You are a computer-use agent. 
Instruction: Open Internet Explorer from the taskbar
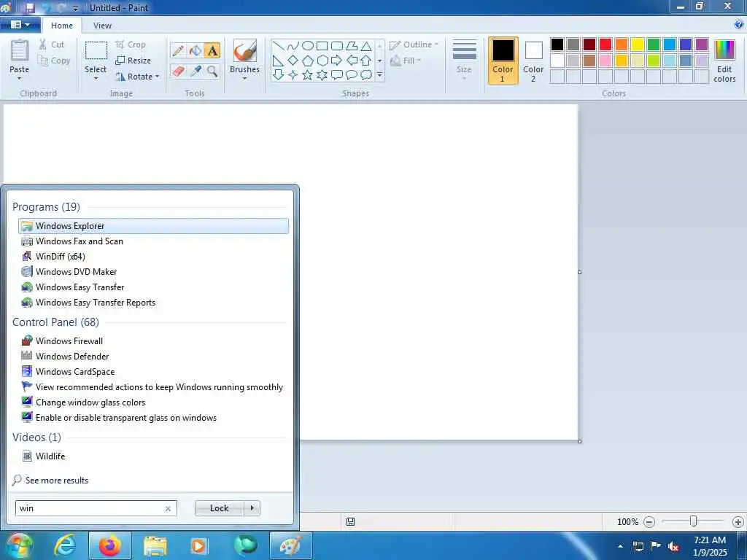point(65,545)
